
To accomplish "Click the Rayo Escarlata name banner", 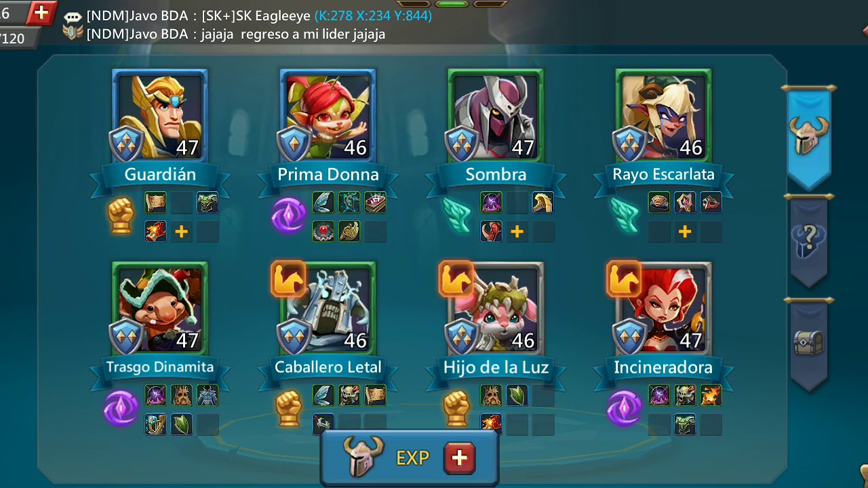I will coord(663,175).
